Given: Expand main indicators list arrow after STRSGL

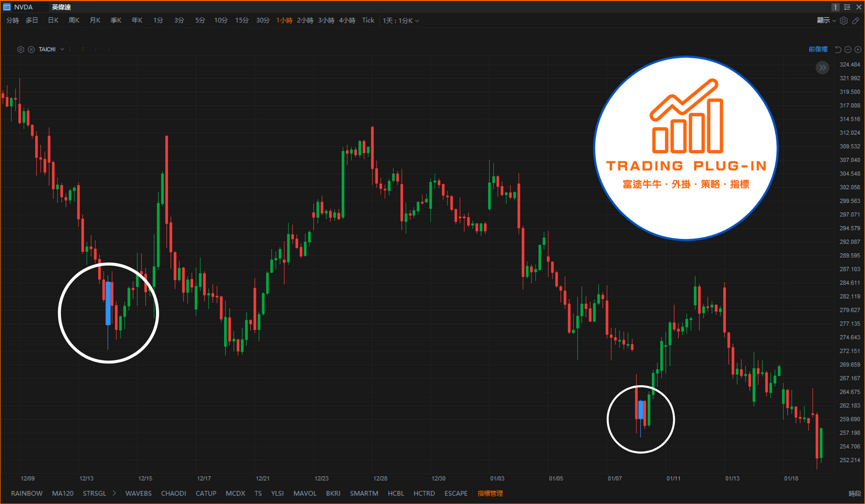Looking at the screenshot, I should pos(114,493).
